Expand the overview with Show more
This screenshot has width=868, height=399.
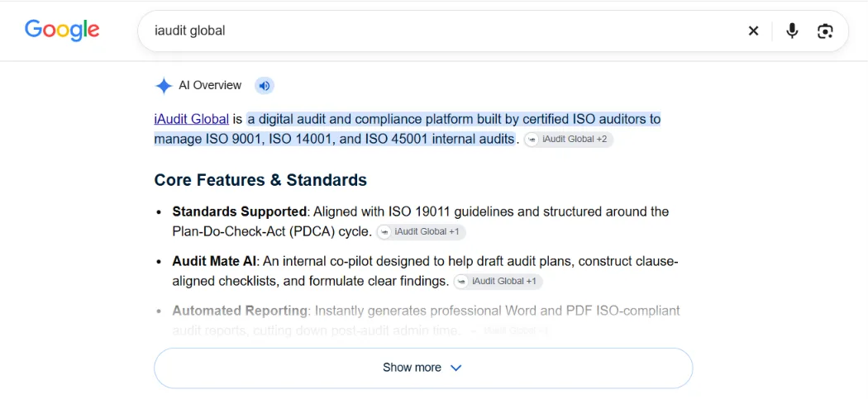tap(423, 368)
